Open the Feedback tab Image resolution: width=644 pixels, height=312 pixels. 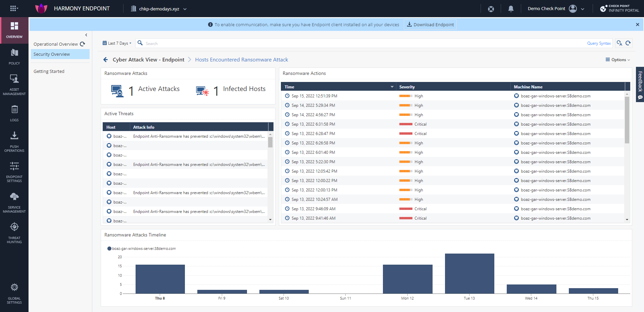point(640,85)
